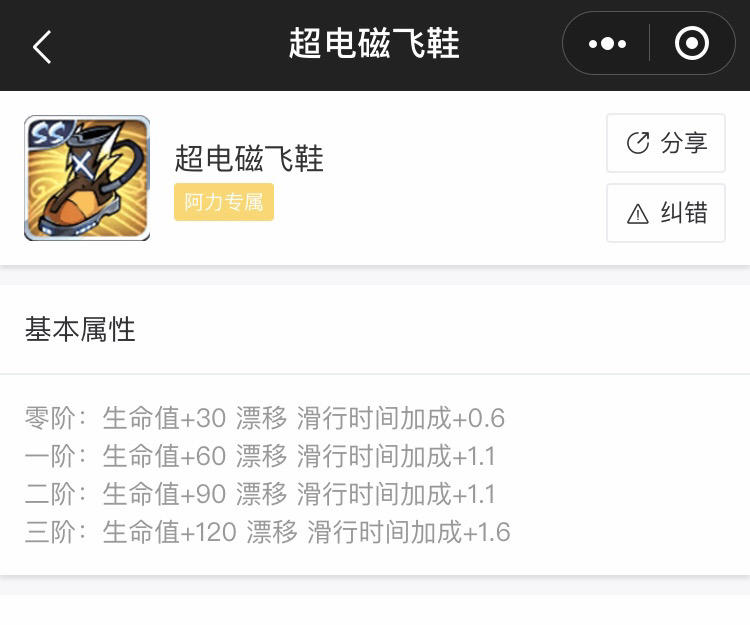Select the 阿力专属 yellow tag
750x625 pixels.
pyautogui.click(x=224, y=202)
